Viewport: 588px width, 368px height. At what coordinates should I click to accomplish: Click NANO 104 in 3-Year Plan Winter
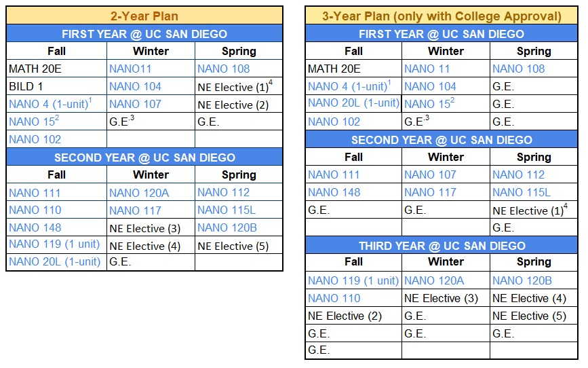[430, 86]
